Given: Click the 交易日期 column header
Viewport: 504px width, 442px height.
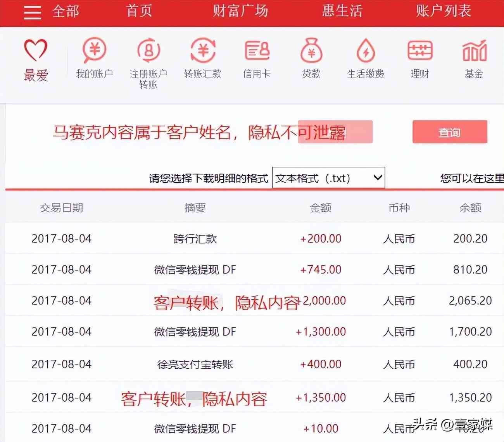Looking at the screenshot, I should coord(61,208).
